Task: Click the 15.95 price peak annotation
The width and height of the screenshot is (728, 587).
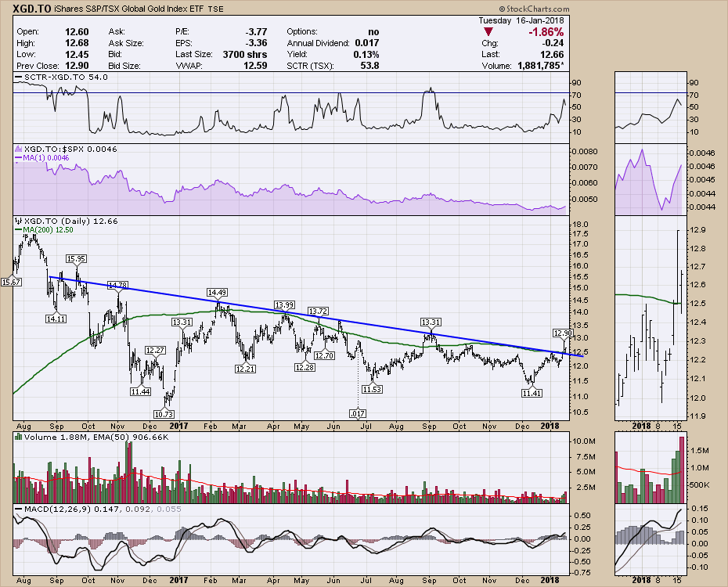Action: click(76, 259)
